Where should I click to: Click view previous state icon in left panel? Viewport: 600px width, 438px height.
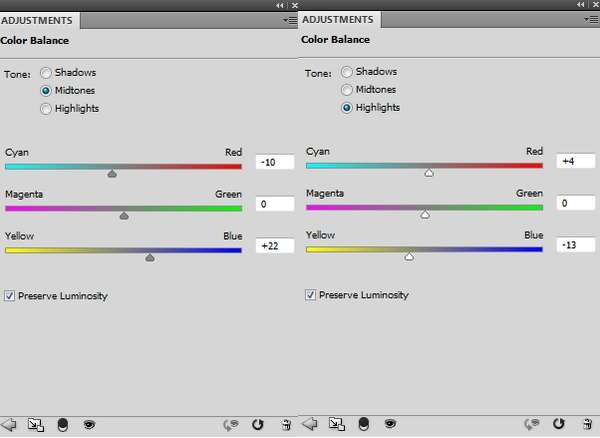(231, 425)
